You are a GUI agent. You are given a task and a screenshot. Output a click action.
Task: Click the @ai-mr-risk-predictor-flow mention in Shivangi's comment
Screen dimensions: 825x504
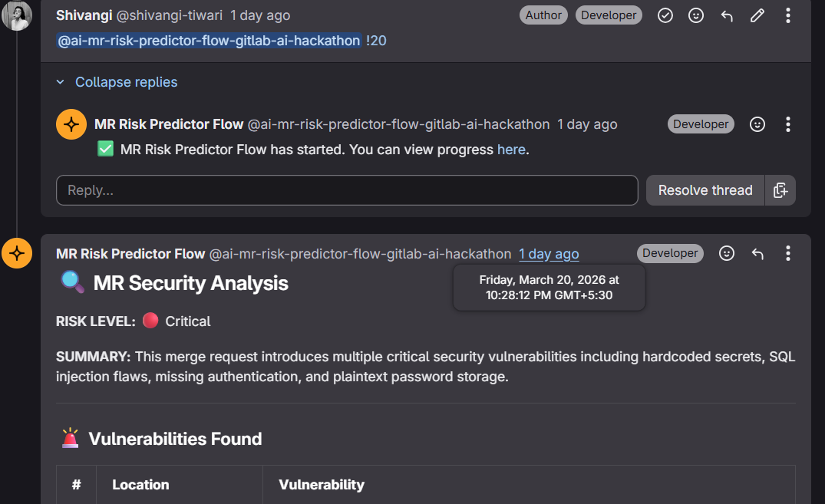[209, 41]
